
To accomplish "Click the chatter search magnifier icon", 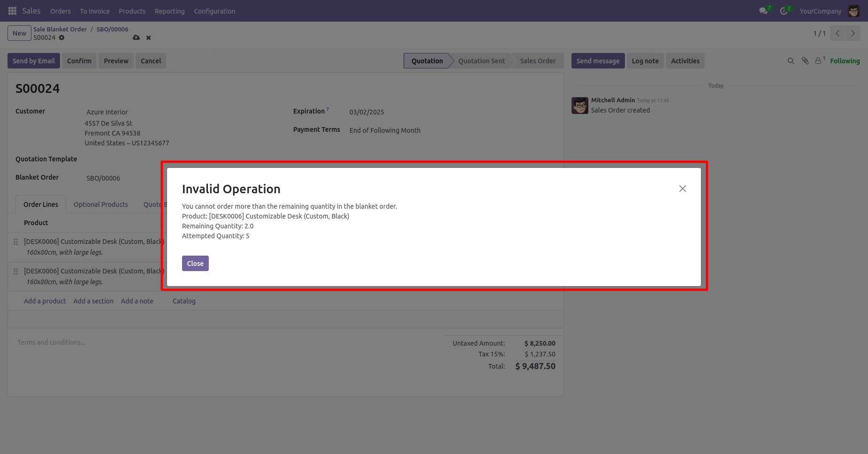I will 791,61.
